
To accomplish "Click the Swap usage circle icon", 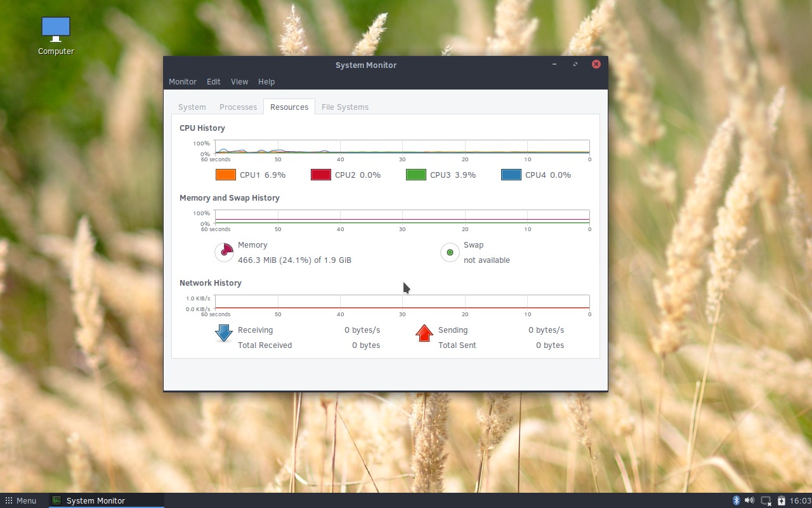I will click(450, 252).
